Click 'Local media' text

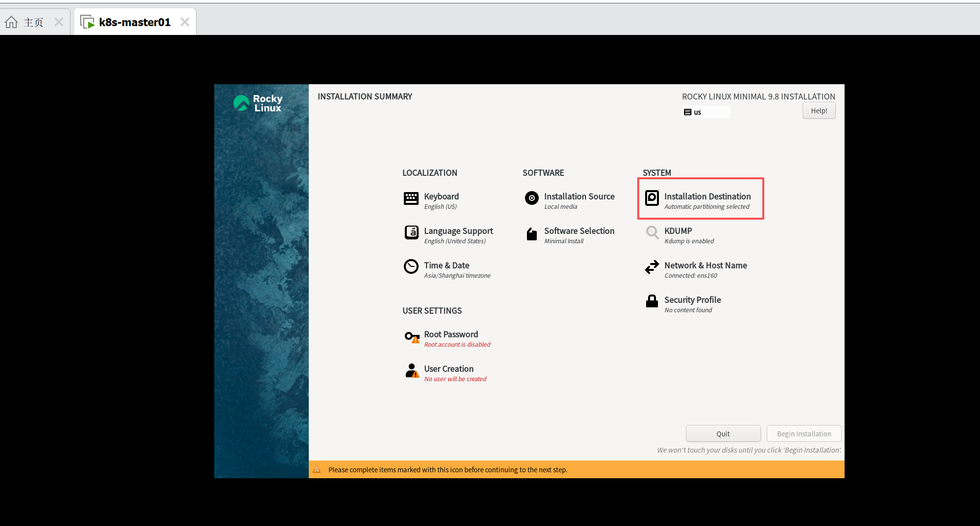pos(560,207)
